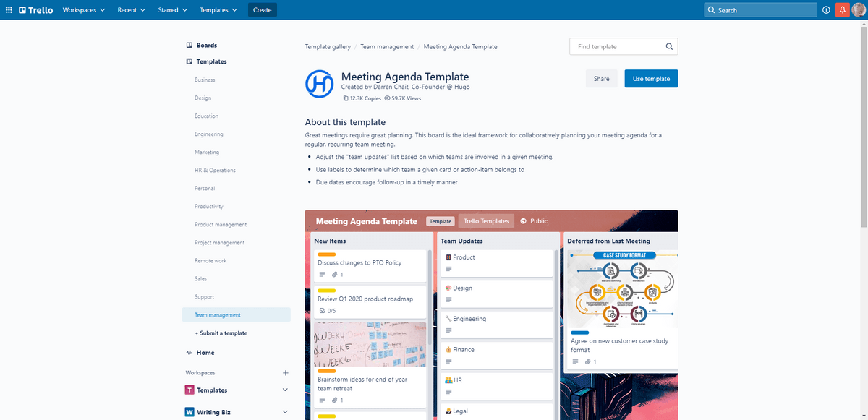Viewport: 868px width, 420px height.
Task: Click description icon on team retreat card
Action: pyautogui.click(x=322, y=400)
